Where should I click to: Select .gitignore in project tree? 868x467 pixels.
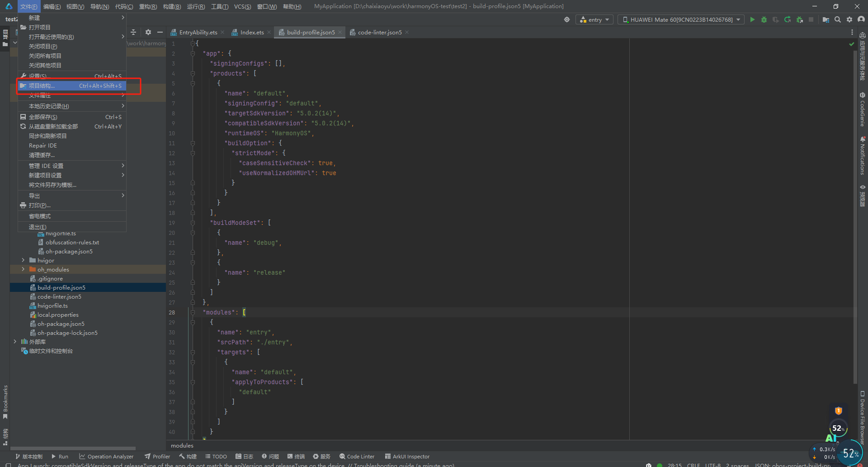50,278
